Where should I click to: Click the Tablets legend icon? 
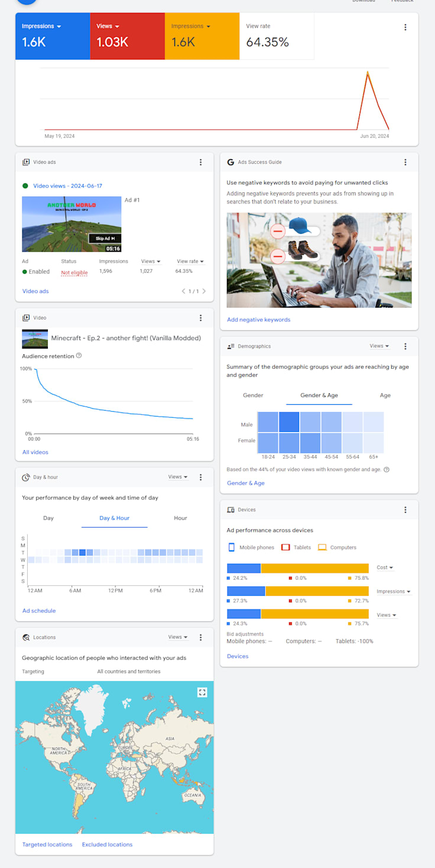coord(285,547)
